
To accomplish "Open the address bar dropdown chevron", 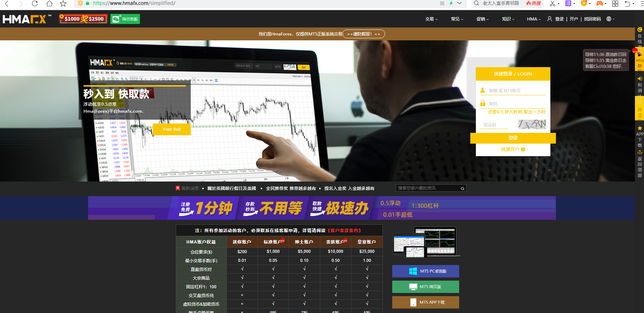I will pyautogui.click(x=460, y=3).
